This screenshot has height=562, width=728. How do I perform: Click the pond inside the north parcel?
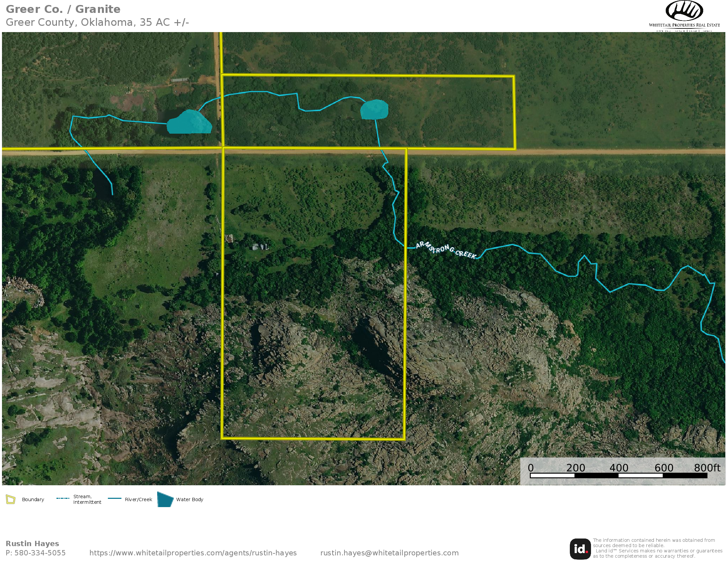point(374,109)
